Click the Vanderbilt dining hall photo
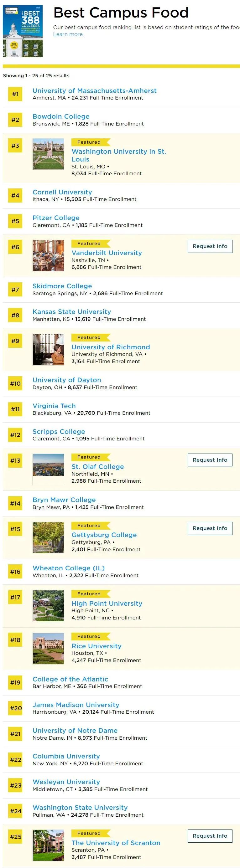 click(48, 255)
